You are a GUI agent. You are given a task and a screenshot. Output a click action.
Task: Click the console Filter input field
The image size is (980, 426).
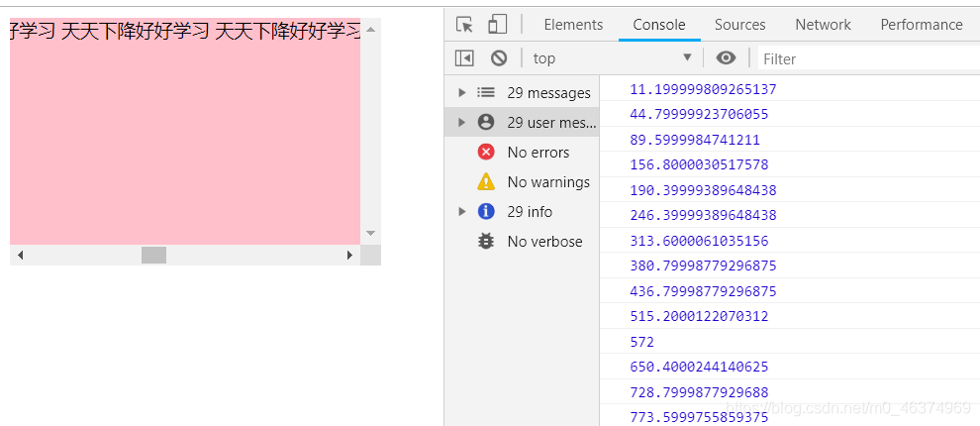(869, 58)
